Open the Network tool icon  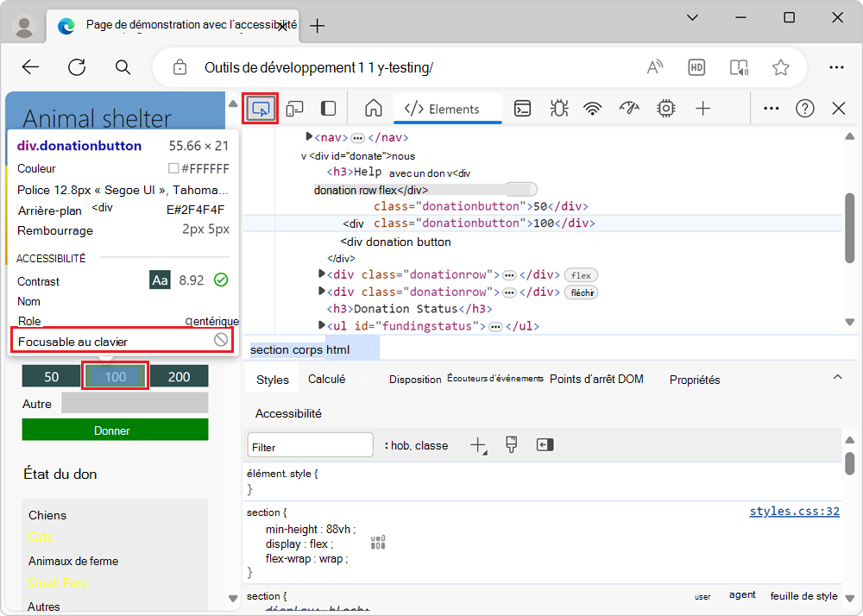click(592, 109)
